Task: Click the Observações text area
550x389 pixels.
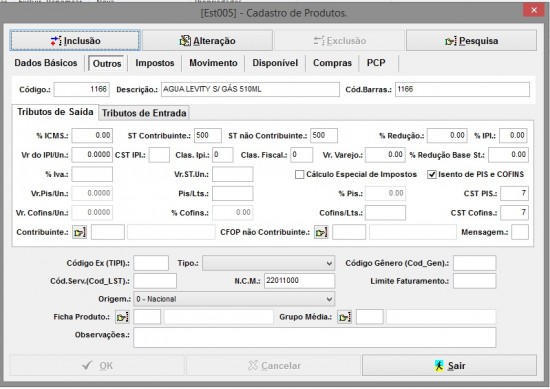Action: click(x=315, y=337)
